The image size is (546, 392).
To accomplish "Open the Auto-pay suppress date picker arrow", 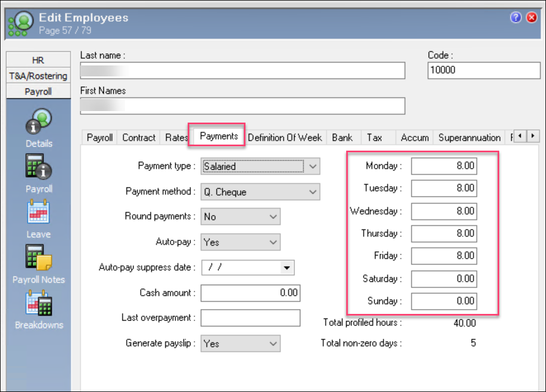I will pyautogui.click(x=287, y=268).
